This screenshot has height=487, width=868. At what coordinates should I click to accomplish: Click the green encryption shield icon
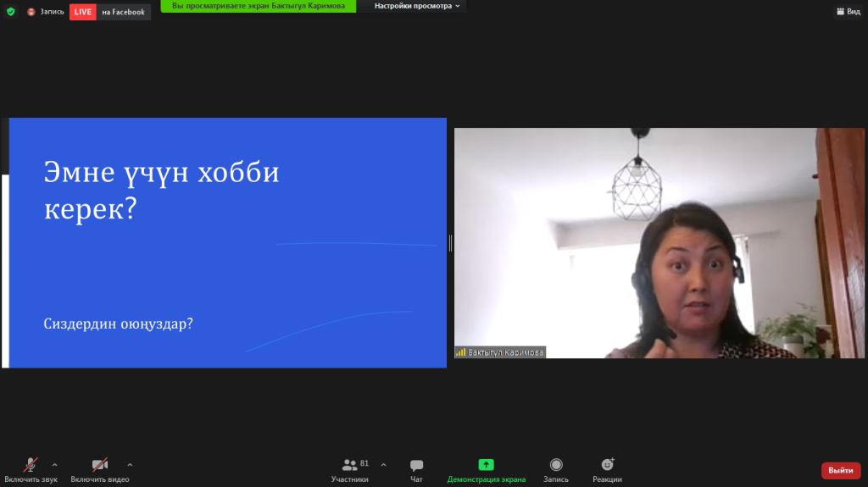pos(11,12)
